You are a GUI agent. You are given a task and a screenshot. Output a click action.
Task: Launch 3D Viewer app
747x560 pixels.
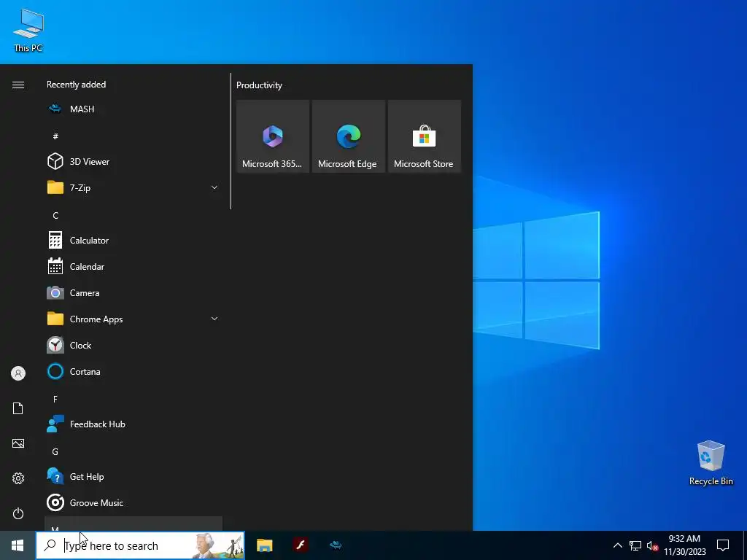[133, 161]
